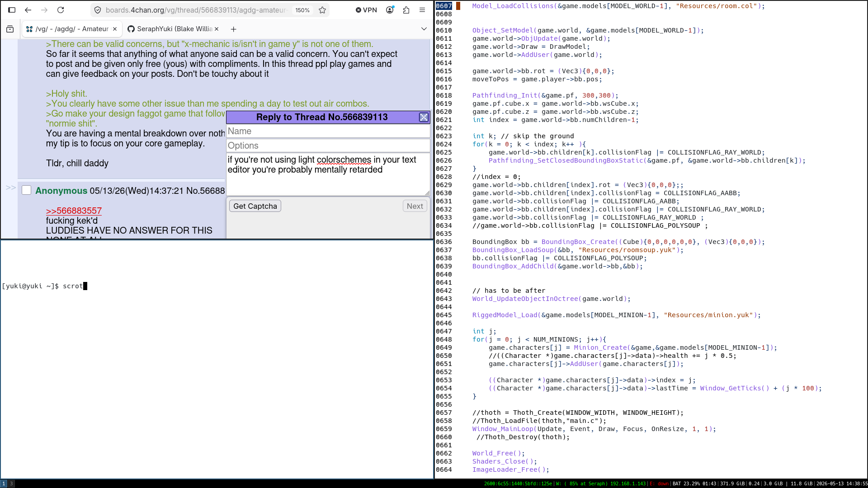
Task: Open a new tab with the plus button
Action: click(x=233, y=29)
